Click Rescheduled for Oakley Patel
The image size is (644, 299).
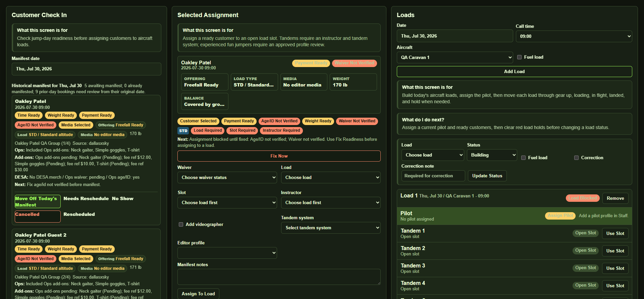[79, 214]
